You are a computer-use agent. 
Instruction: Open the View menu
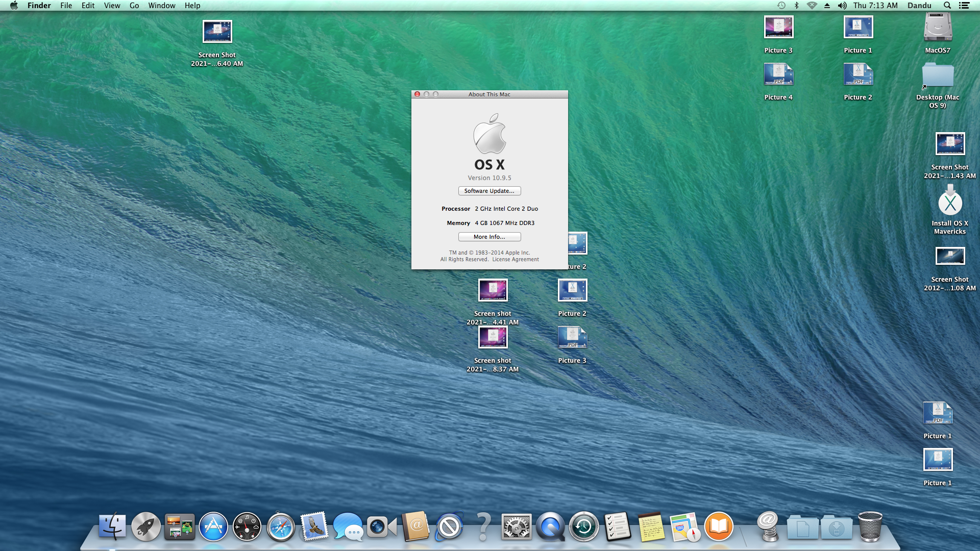pyautogui.click(x=112, y=6)
